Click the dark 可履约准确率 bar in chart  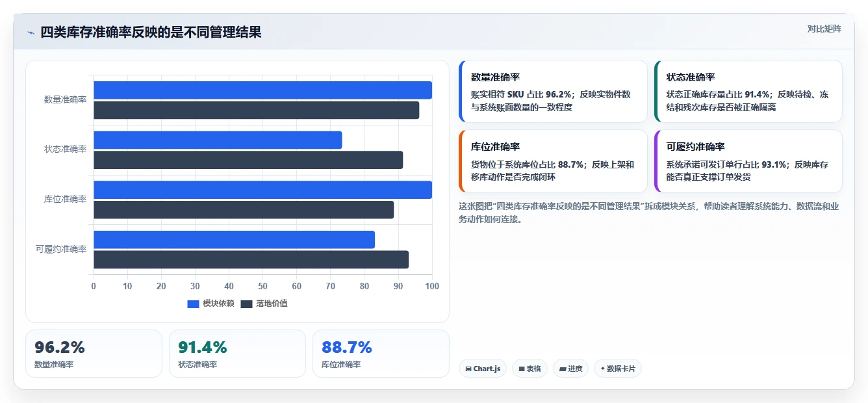click(x=251, y=259)
